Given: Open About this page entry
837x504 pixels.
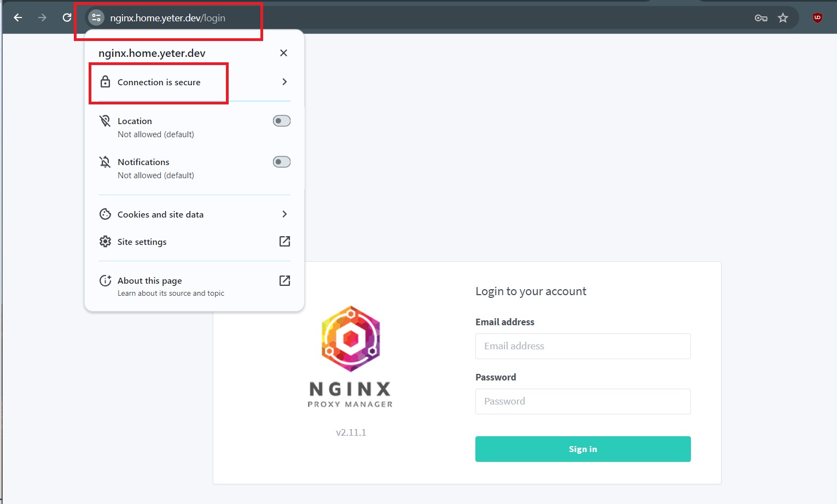Looking at the screenshot, I should [x=194, y=286].
